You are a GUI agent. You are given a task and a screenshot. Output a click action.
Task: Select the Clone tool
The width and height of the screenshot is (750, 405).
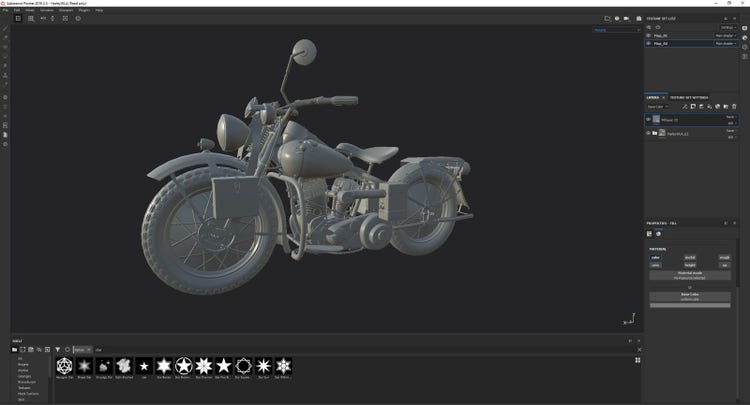pos(5,75)
